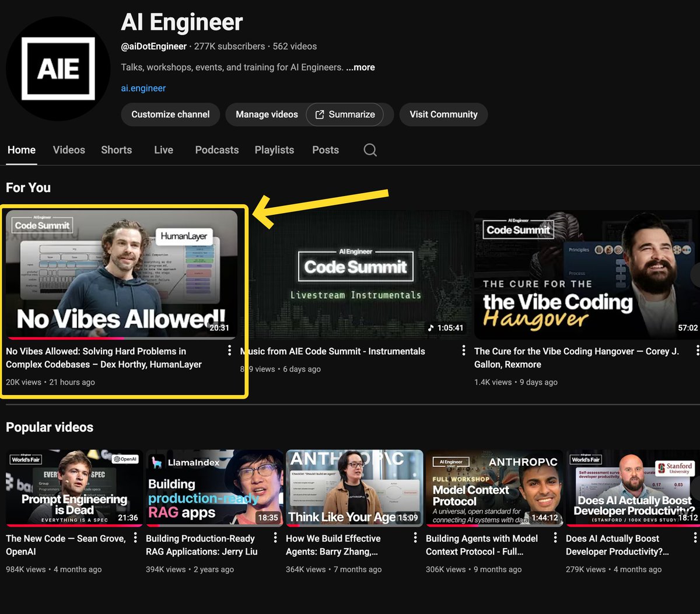Open the Shorts tab

coord(117,150)
